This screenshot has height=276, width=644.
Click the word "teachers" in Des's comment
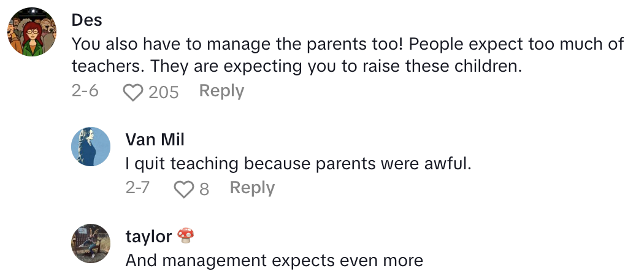pyautogui.click(x=107, y=66)
